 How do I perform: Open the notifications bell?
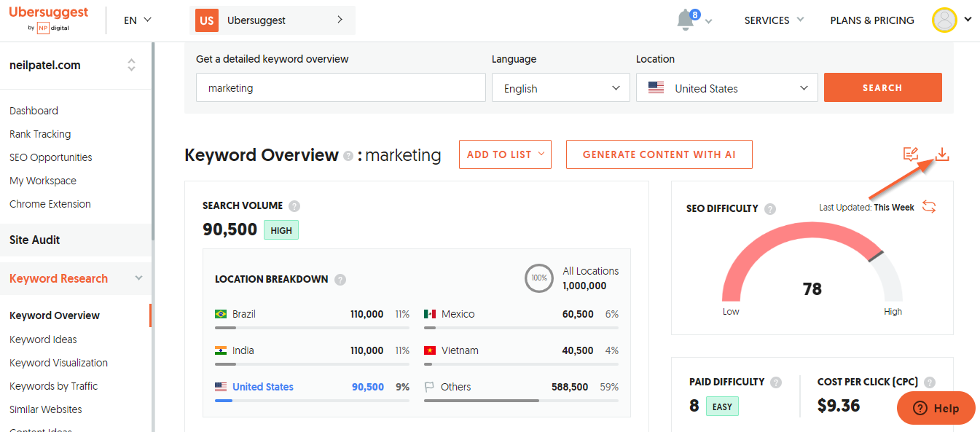(686, 20)
